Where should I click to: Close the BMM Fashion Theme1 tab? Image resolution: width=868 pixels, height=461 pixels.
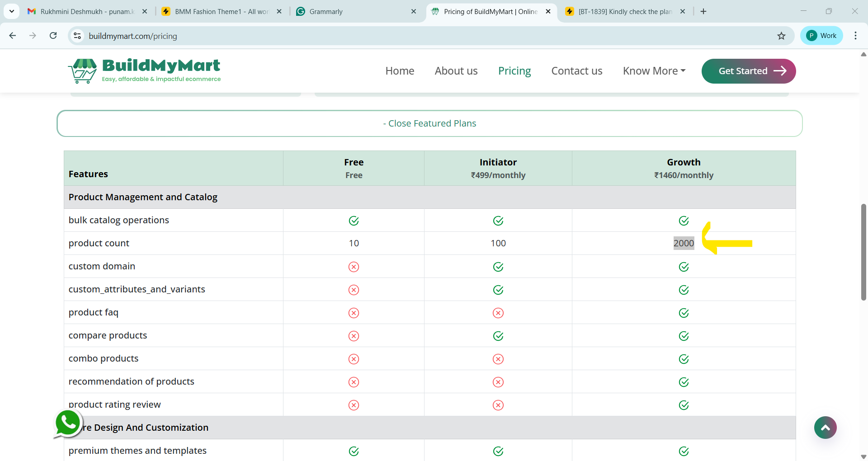pyautogui.click(x=279, y=11)
